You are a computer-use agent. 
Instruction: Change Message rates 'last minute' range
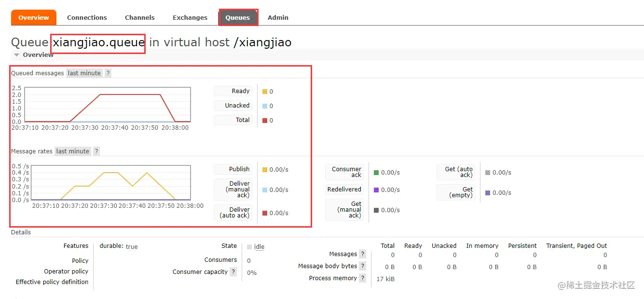pos(73,151)
